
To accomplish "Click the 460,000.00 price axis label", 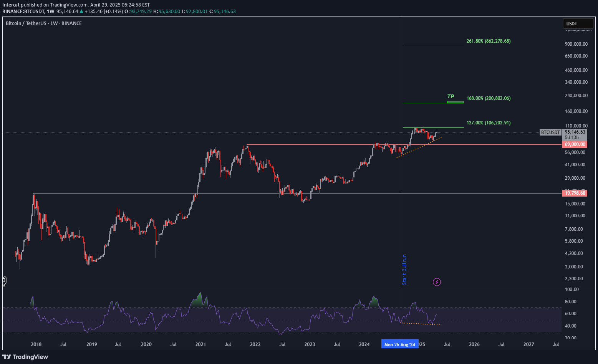I will pos(576,70).
